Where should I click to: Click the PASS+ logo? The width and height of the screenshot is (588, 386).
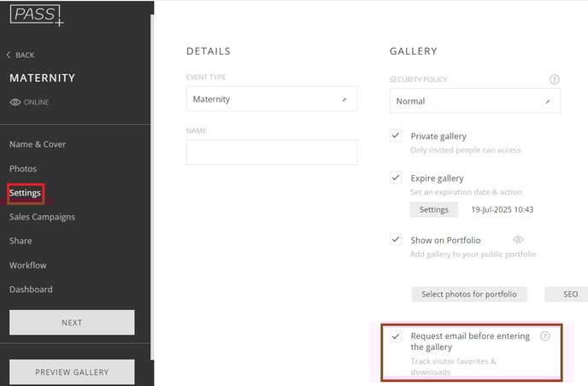point(37,15)
